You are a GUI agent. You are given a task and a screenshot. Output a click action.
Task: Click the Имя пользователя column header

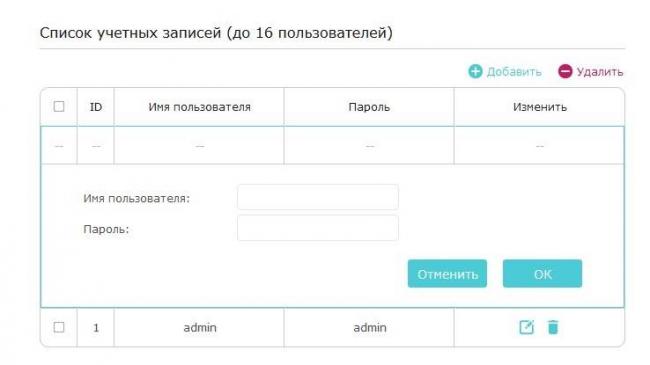pyautogui.click(x=199, y=107)
